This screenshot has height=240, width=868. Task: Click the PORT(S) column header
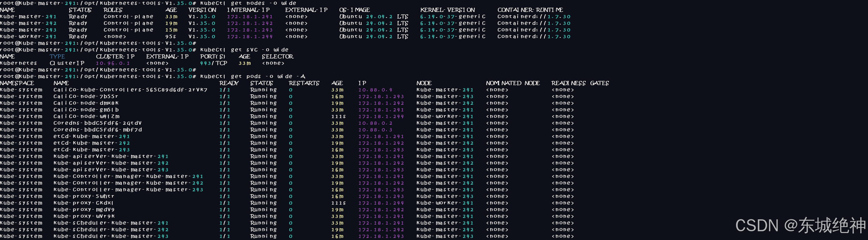[213, 57]
